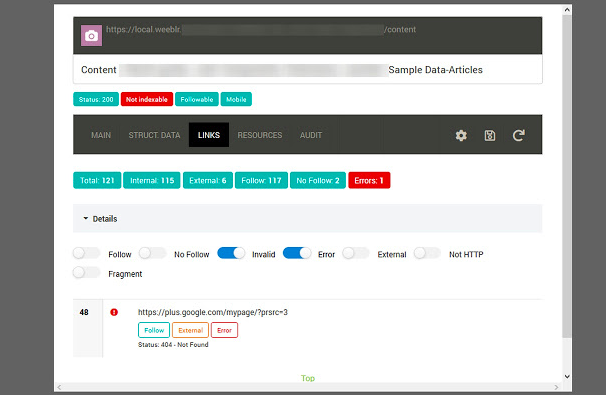Click the save report disk icon
Viewport: 606px width, 395px height.
(x=490, y=135)
